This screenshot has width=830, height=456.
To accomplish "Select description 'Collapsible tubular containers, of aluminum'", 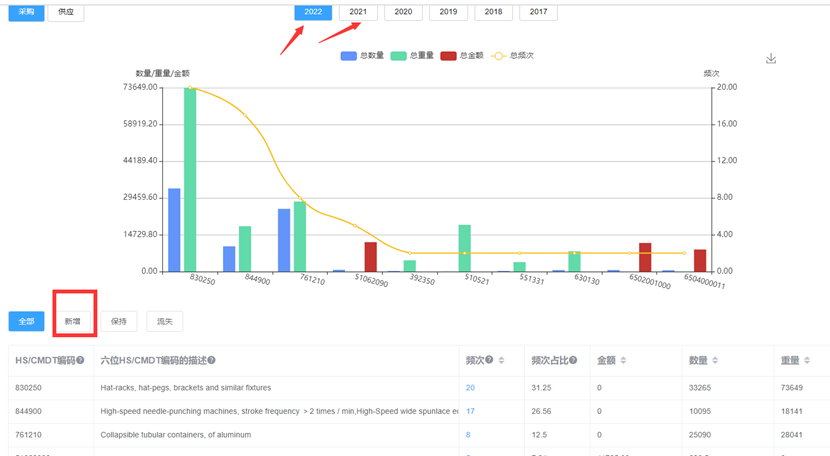I will 176,435.
